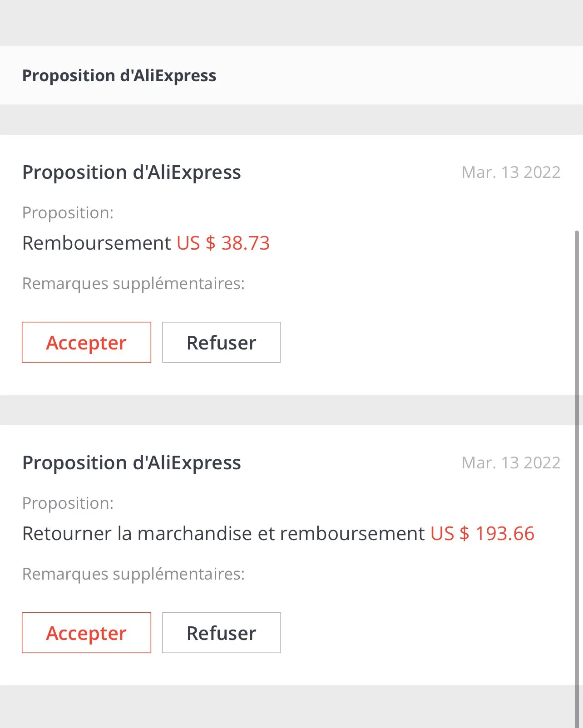Click the Mar. 13 2022 date on the first proposal
583x728 pixels.
(511, 172)
